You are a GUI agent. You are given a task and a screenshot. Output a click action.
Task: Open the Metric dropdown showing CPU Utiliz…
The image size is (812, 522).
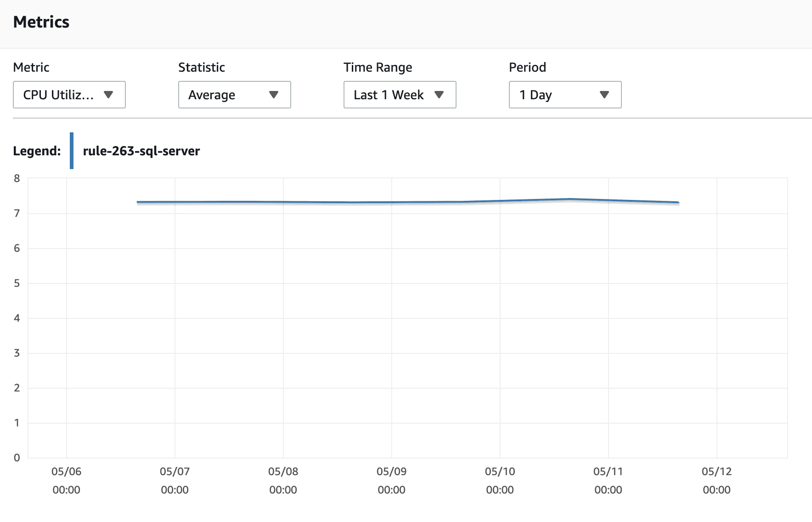coord(69,95)
